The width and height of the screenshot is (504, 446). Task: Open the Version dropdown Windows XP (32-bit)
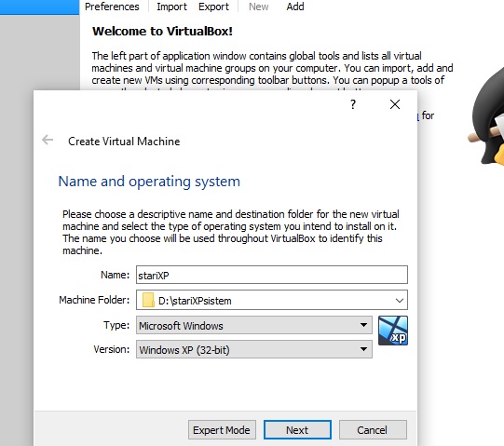(x=254, y=349)
